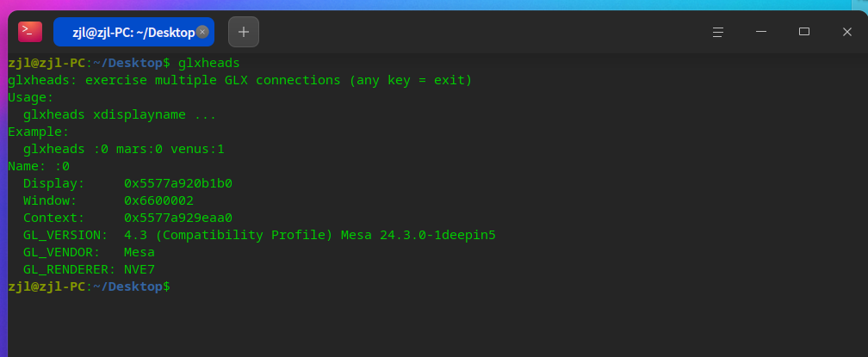868x357 pixels.
Task: Maximize the terminal window
Action: [804, 32]
